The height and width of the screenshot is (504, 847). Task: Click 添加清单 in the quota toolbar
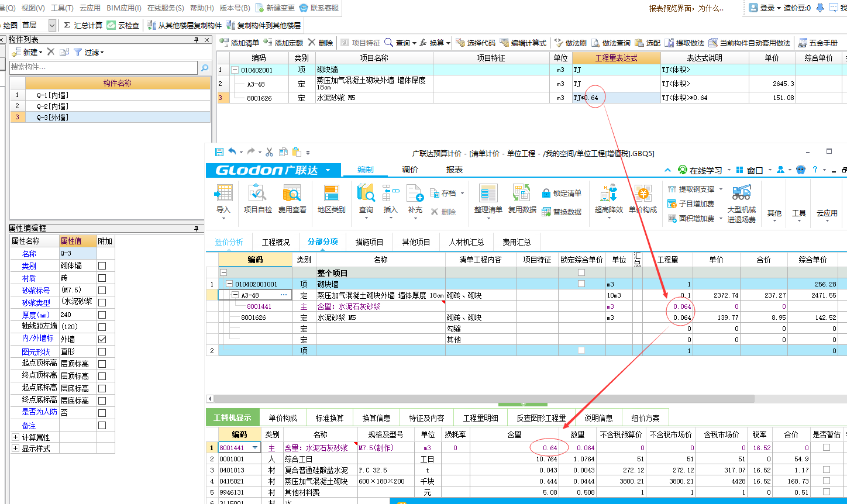coord(239,43)
